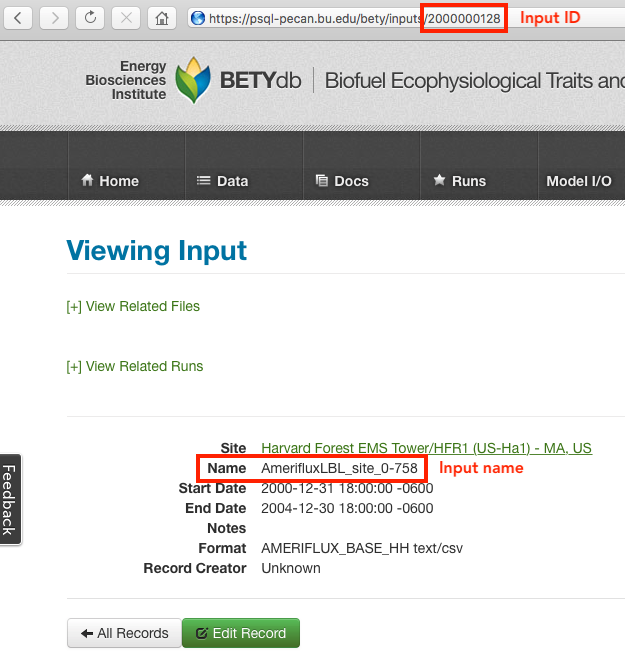Viewport: 625px width, 666px height.
Task: Click the All Records button
Action: pos(124,633)
